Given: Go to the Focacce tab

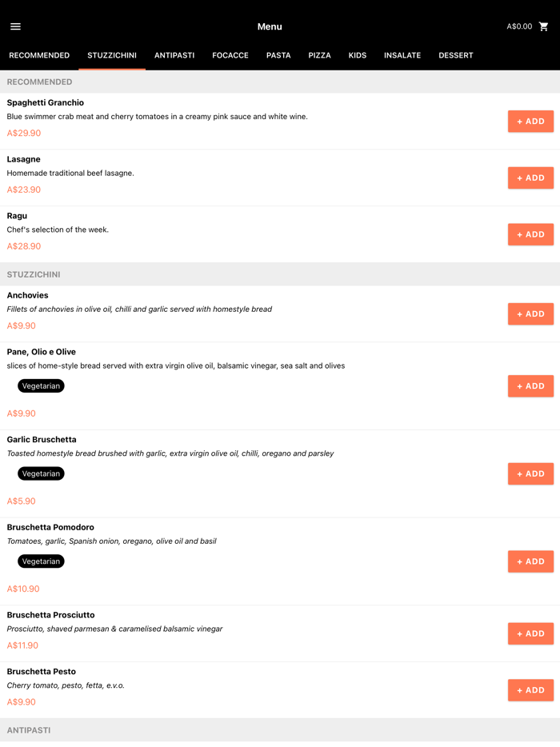Looking at the screenshot, I should tap(230, 55).
